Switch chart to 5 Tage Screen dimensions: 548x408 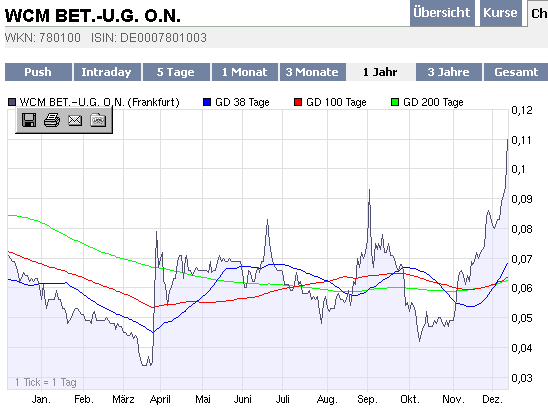pyautogui.click(x=176, y=72)
